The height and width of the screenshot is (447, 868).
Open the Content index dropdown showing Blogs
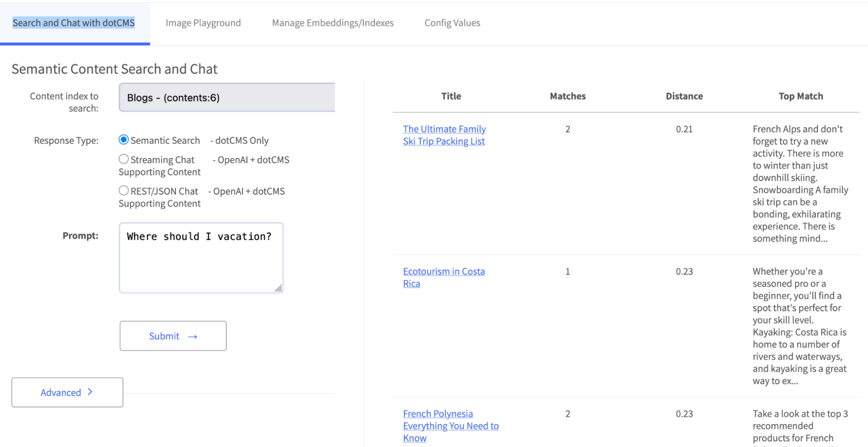[227, 98]
